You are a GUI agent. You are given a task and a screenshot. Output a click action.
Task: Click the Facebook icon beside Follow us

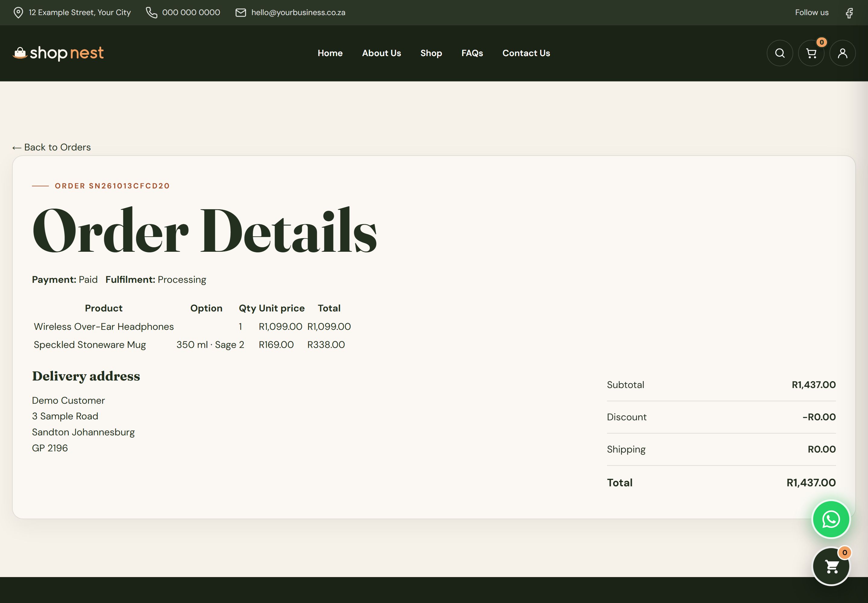(849, 13)
